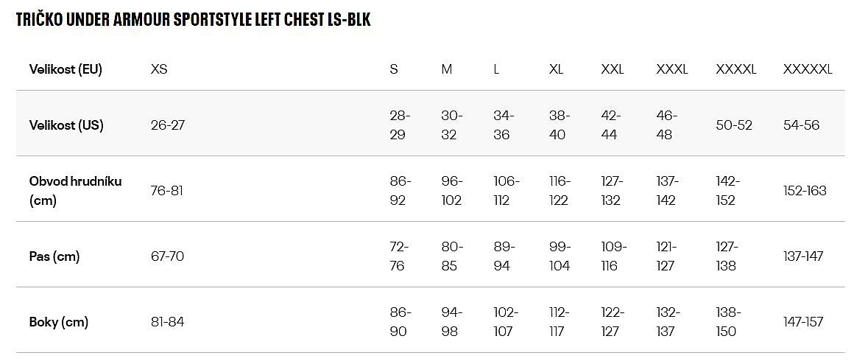Viewport: 868px width, 364px height.
Task: Click US size value 50-52
Action: coord(734,125)
